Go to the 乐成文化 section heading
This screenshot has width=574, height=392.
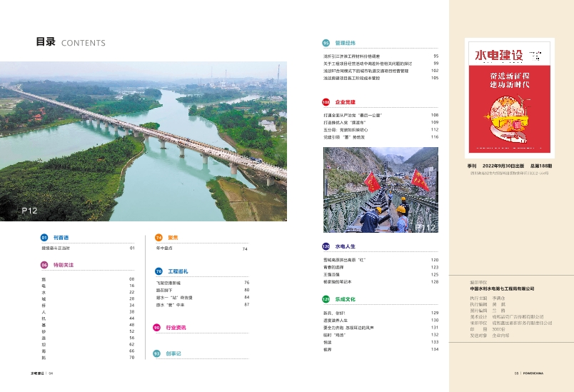coord(346,299)
